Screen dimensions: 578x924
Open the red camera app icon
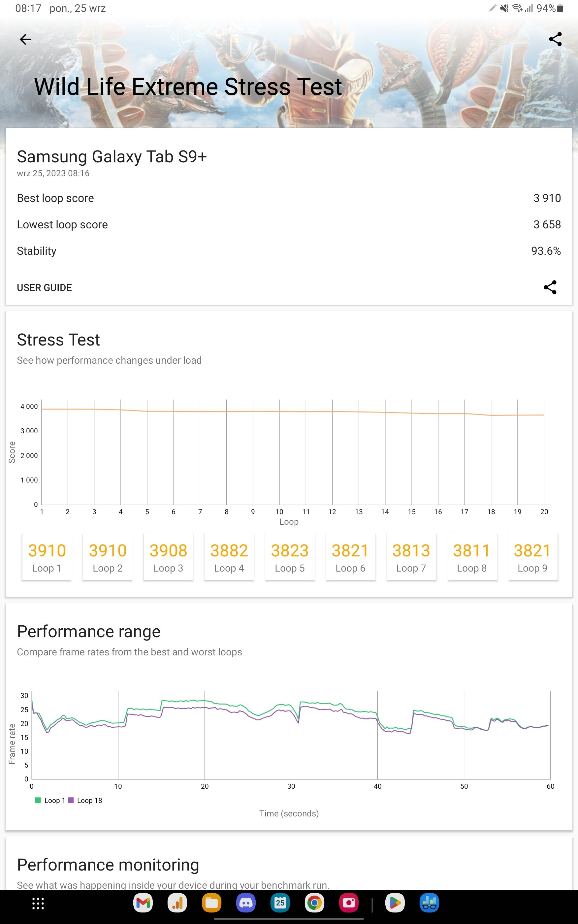(x=349, y=903)
